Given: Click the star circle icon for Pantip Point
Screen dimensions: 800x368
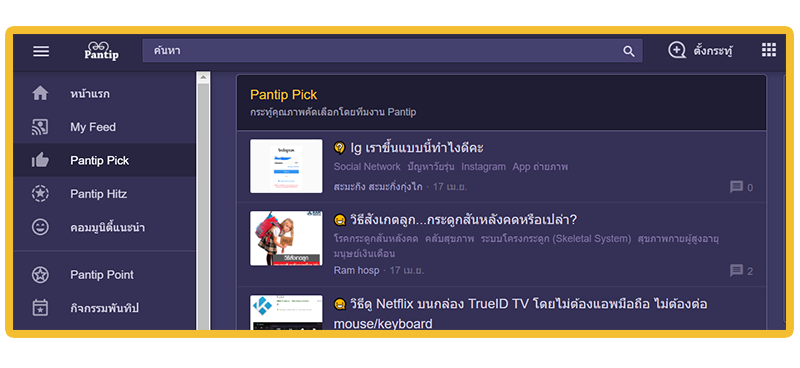Looking at the screenshot, I should pyautogui.click(x=40, y=275).
